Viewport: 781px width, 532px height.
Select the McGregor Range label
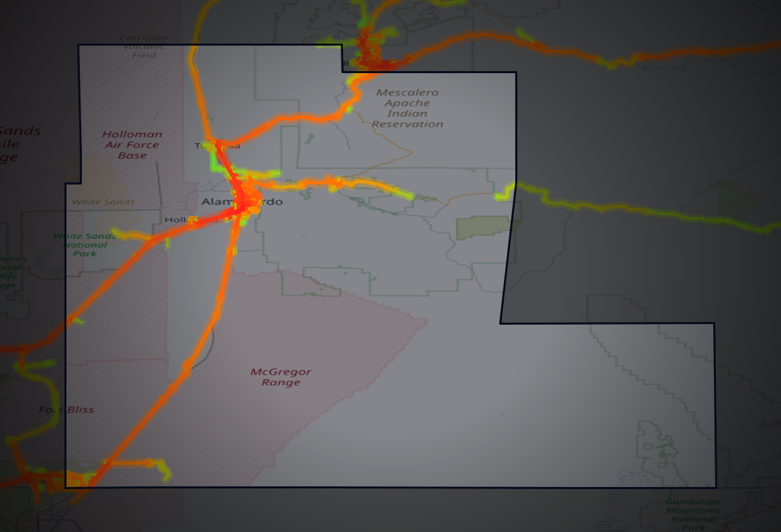coord(282,377)
